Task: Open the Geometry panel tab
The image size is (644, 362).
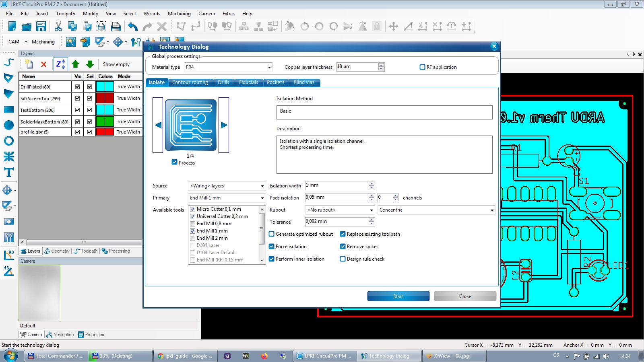Action: click(57, 251)
